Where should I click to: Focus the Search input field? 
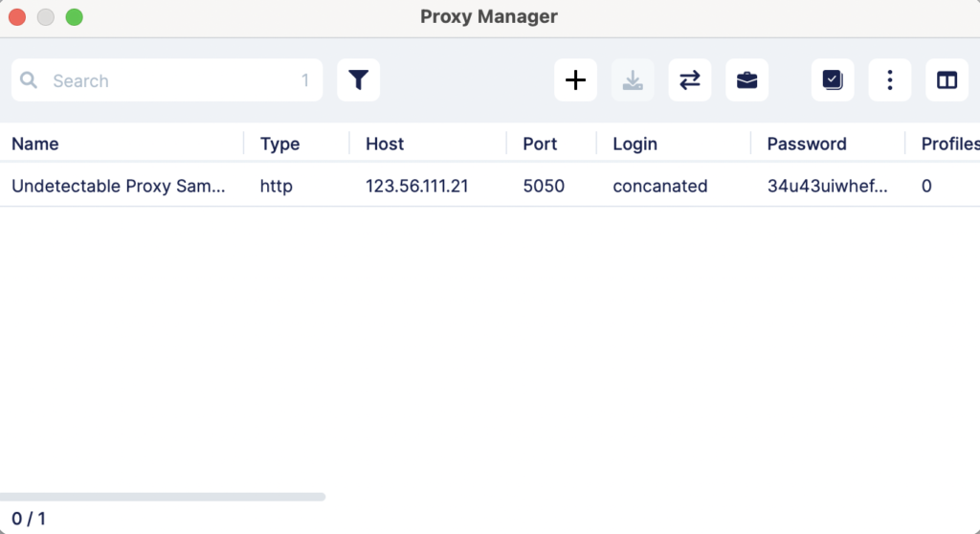(x=167, y=80)
